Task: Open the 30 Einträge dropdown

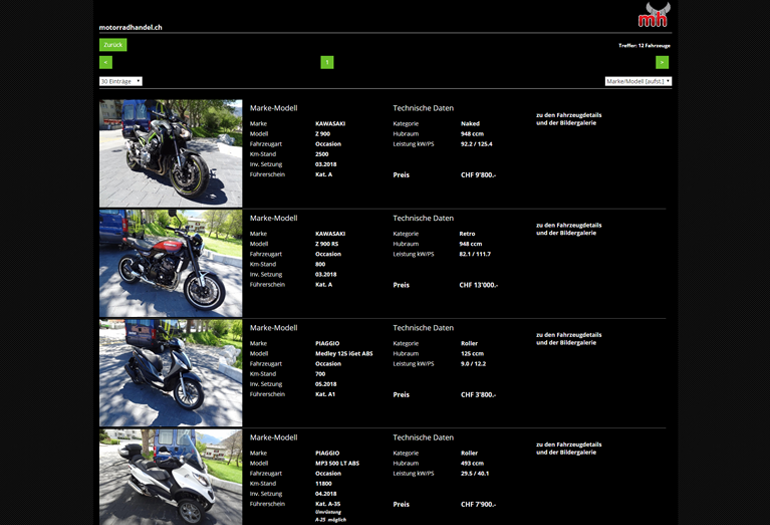Action: [121, 81]
